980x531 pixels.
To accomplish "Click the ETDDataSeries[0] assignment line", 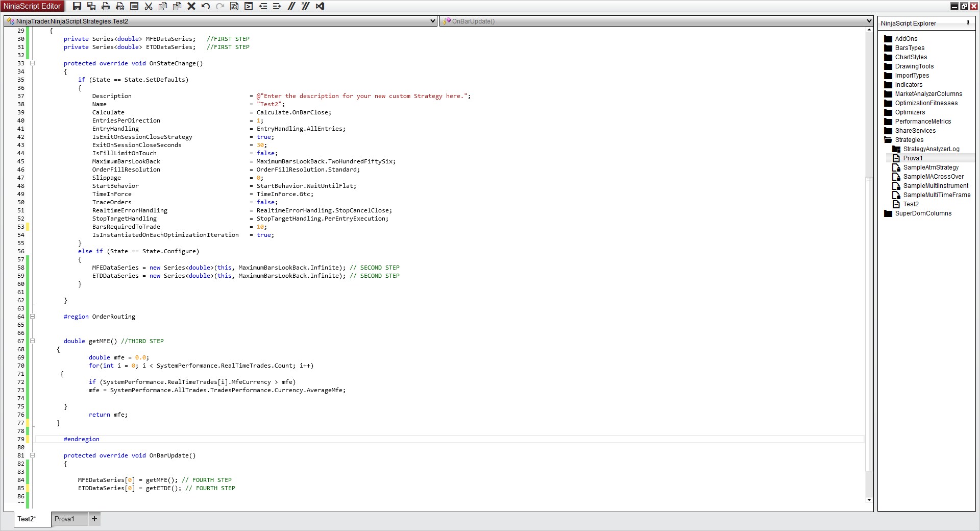I will [x=157, y=488].
